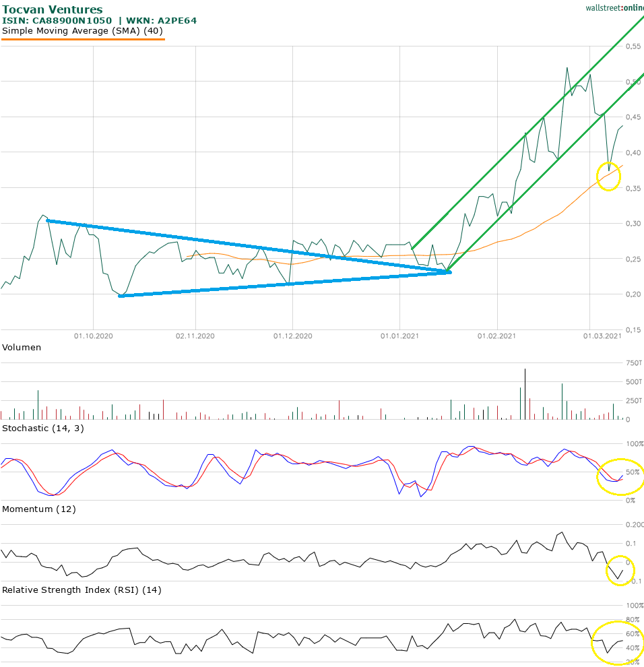The height and width of the screenshot is (667, 644).
Task: Select the ISIN: CA88900N1050 text
Action: 57,20
